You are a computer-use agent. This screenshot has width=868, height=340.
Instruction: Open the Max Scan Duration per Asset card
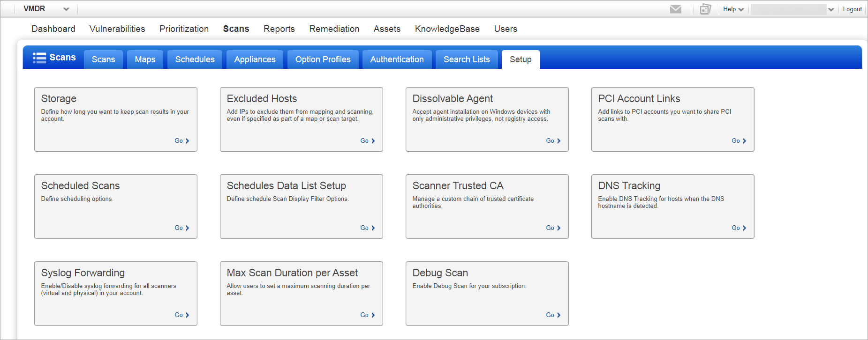pyautogui.click(x=301, y=293)
